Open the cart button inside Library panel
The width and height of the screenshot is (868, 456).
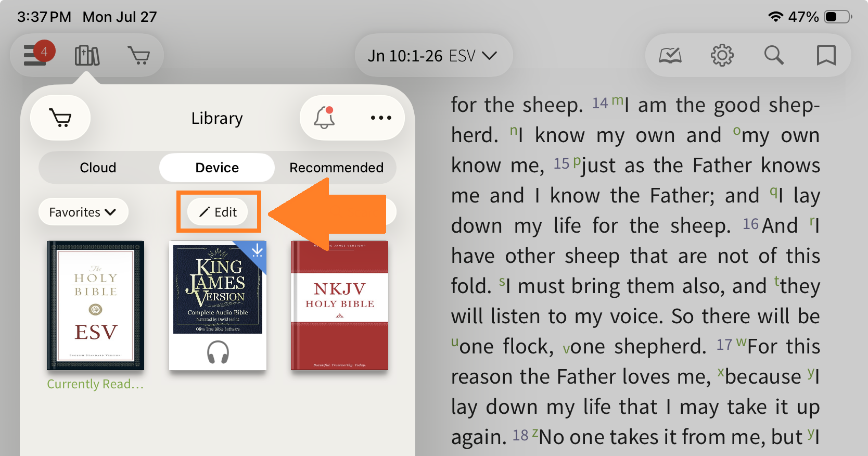point(60,118)
